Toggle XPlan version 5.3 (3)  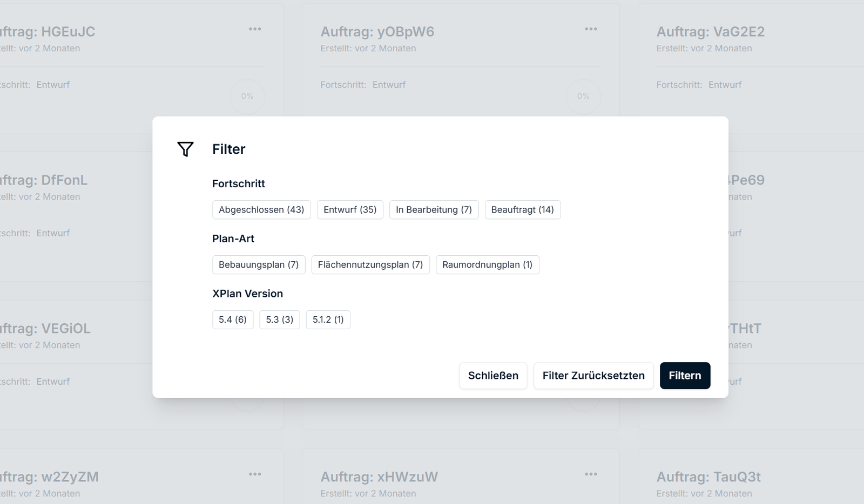click(x=280, y=319)
